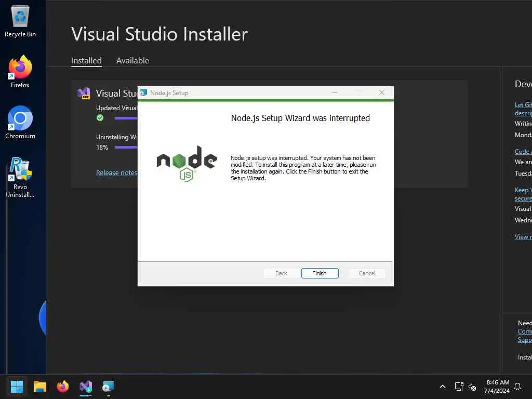The image size is (532, 399).
Task: Click the 'Visual Studio Installer' title text
Action: point(159,34)
